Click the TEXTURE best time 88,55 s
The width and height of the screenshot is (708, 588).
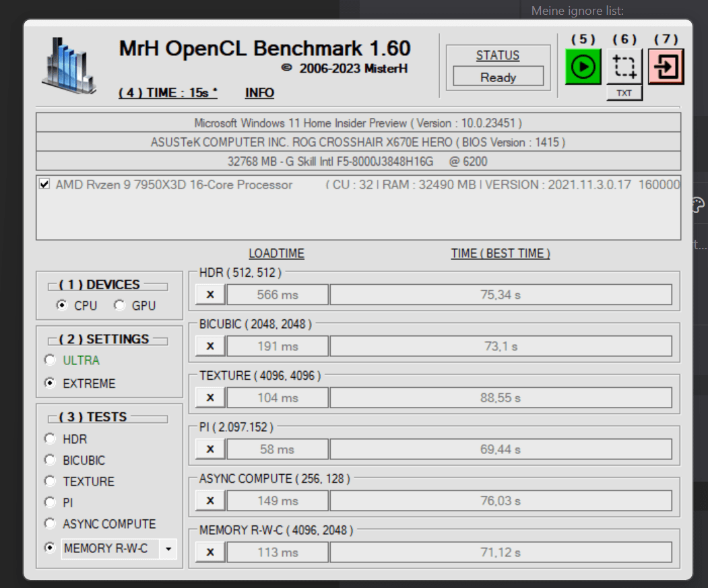click(x=501, y=397)
